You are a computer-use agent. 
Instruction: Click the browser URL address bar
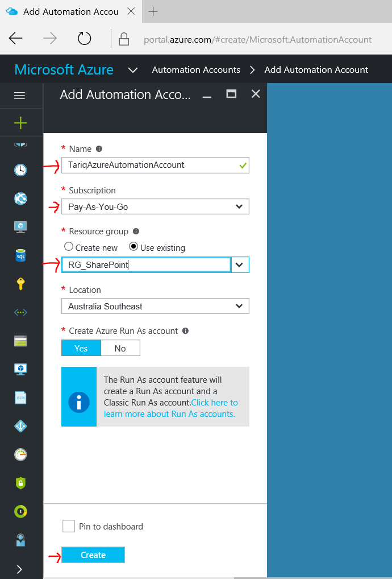pos(257,39)
